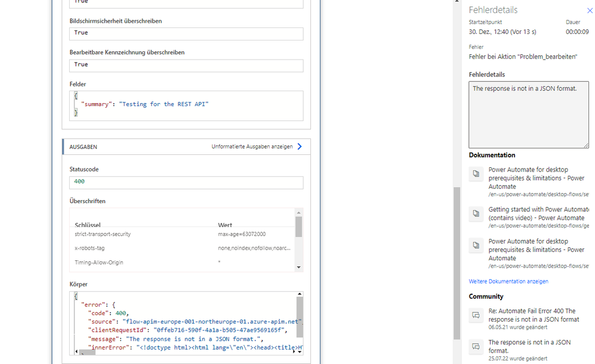The width and height of the screenshot is (595, 364).
Task: Click Körper vertical scrollbar thumb
Action: 300,318
